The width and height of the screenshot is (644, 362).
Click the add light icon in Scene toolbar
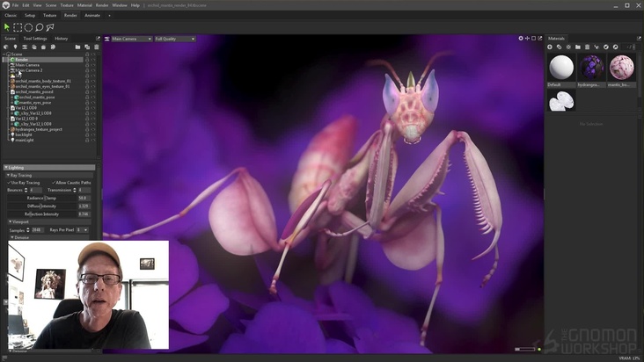point(15,47)
